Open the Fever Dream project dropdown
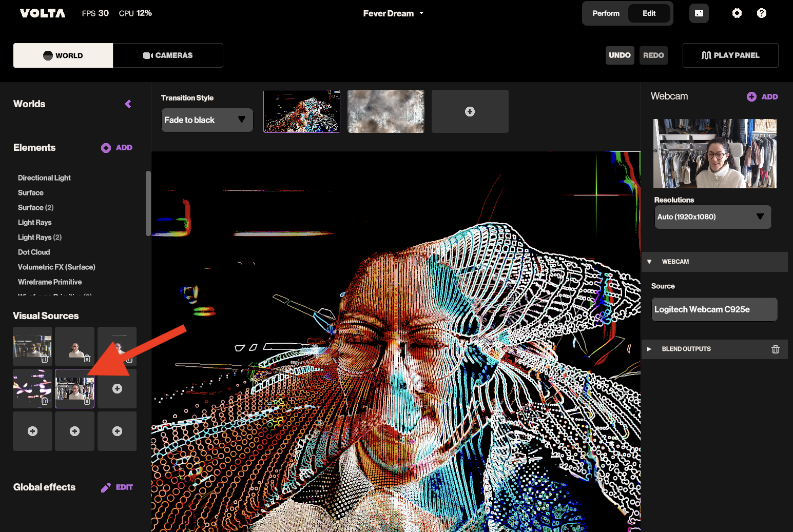The image size is (793, 532). pyautogui.click(x=393, y=13)
